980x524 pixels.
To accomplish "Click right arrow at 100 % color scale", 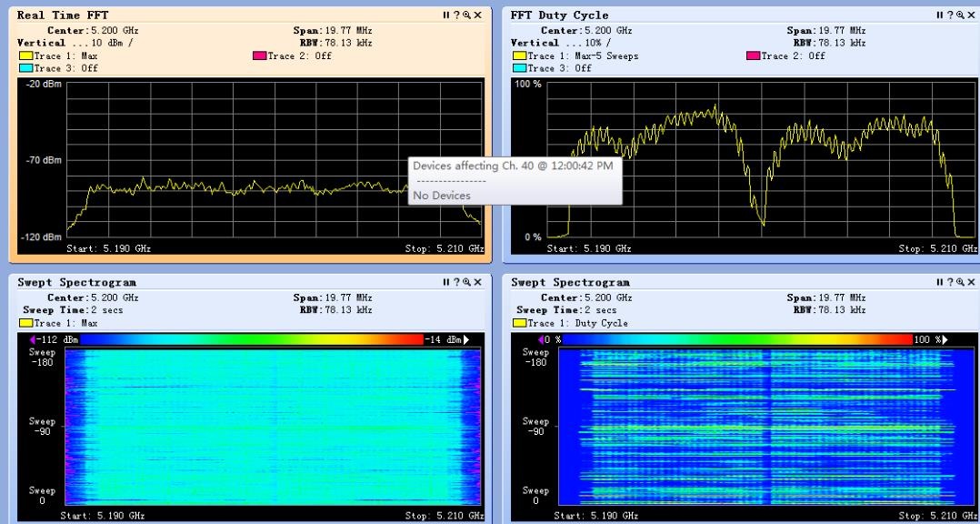I will click(x=944, y=339).
